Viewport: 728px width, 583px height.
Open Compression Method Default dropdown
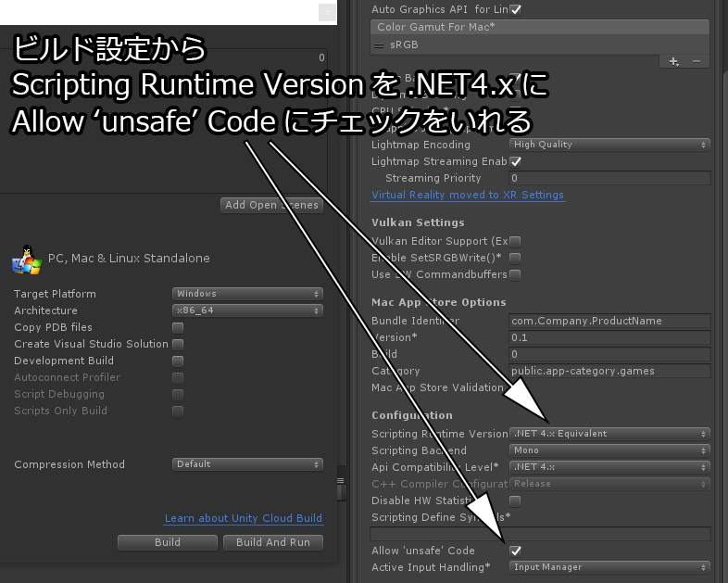(247, 464)
